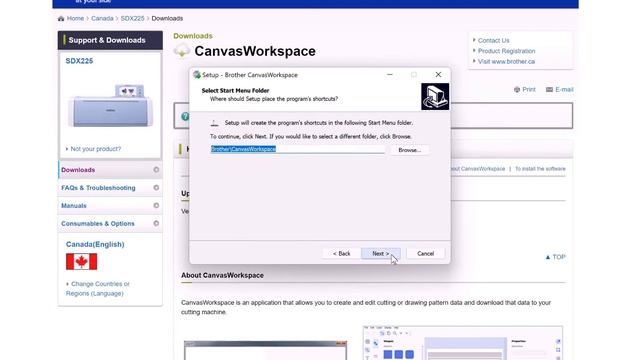Open Browse to choose another folder
640x360 pixels.
click(x=409, y=150)
